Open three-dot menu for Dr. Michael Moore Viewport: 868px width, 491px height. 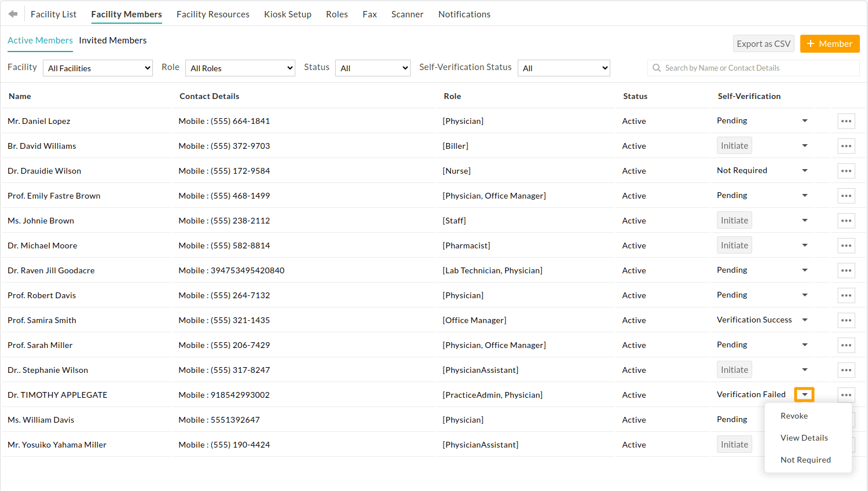846,245
